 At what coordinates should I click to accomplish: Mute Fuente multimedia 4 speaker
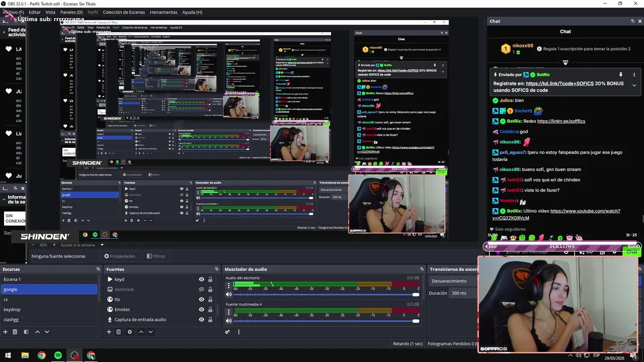coord(229,321)
